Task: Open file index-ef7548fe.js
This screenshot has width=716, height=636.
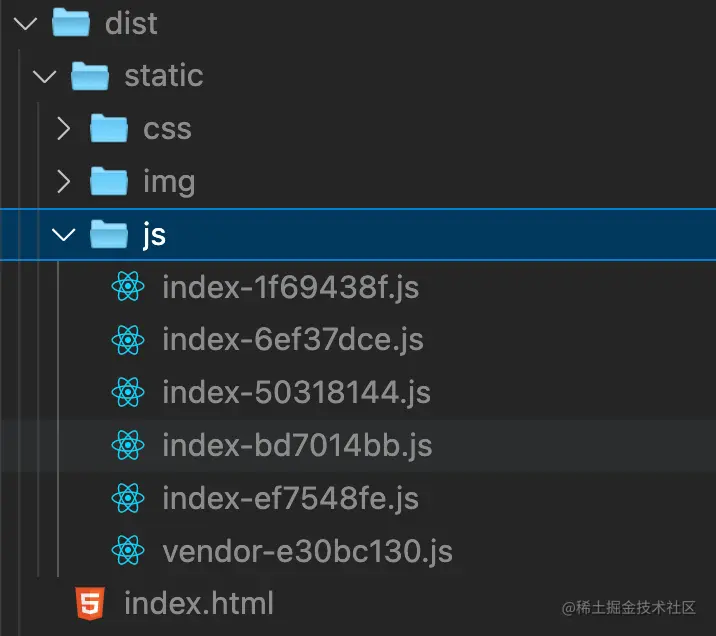Action: pos(290,499)
